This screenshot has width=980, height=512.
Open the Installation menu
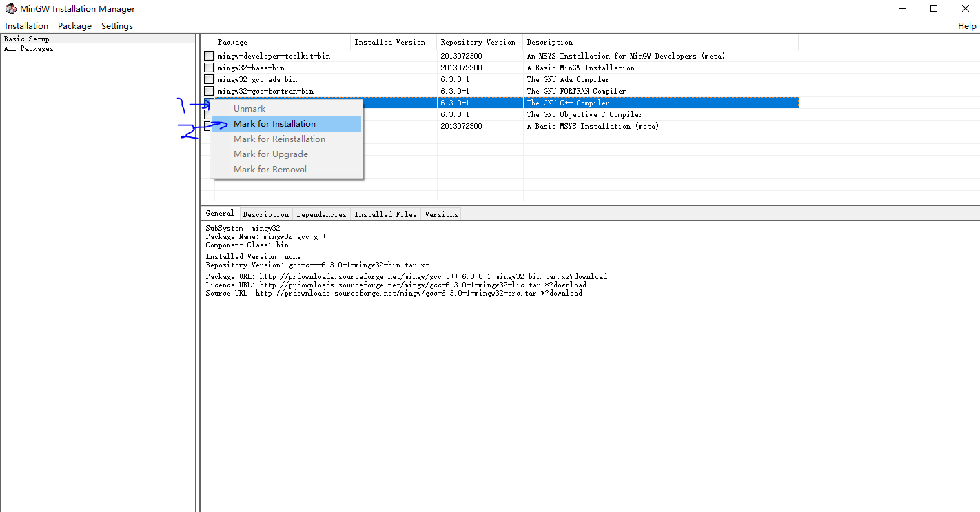pyautogui.click(x=27, y=25)
